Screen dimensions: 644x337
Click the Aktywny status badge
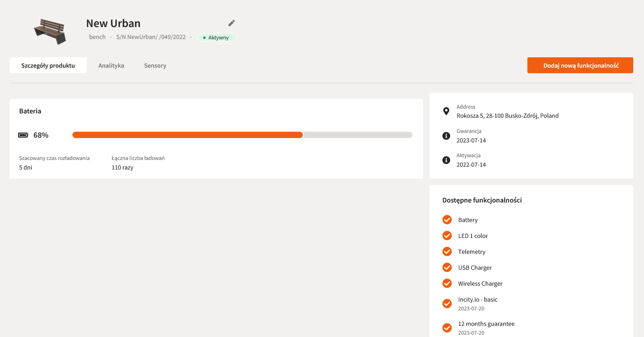click(217, 37)
